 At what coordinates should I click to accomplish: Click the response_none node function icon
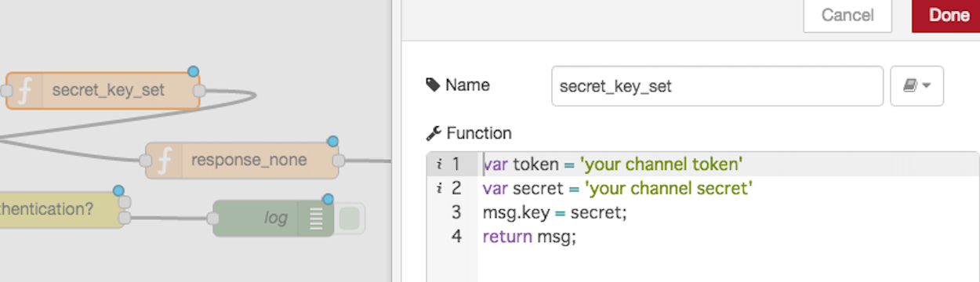tap(165, 161)
